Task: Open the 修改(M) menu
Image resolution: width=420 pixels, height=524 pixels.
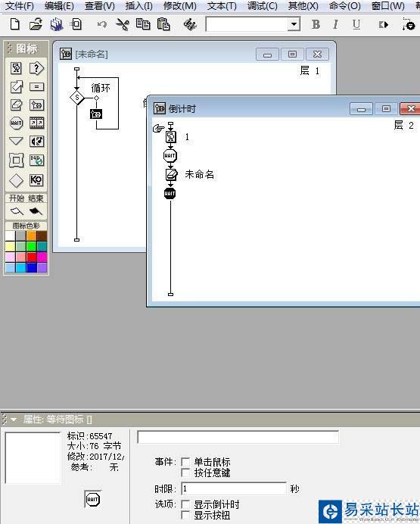Action: click(179, 6)
